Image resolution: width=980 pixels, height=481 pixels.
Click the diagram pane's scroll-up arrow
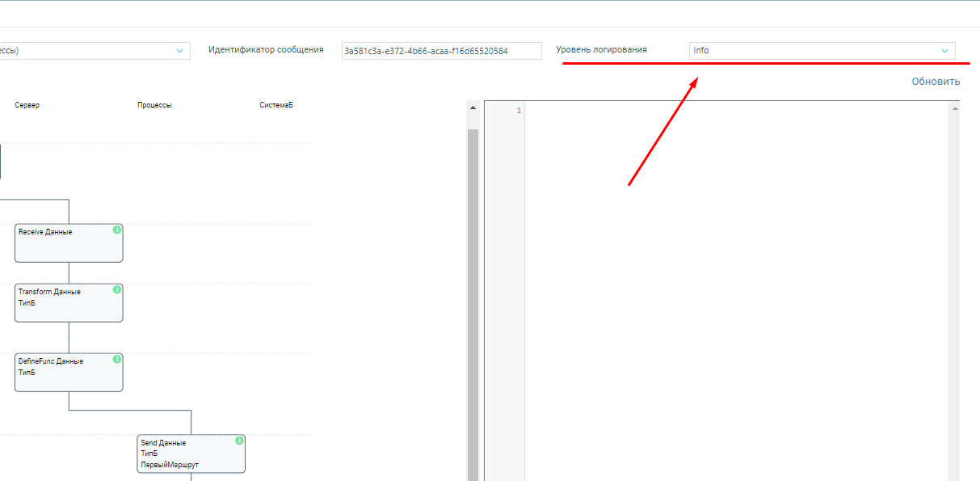(x=473, y=108)
